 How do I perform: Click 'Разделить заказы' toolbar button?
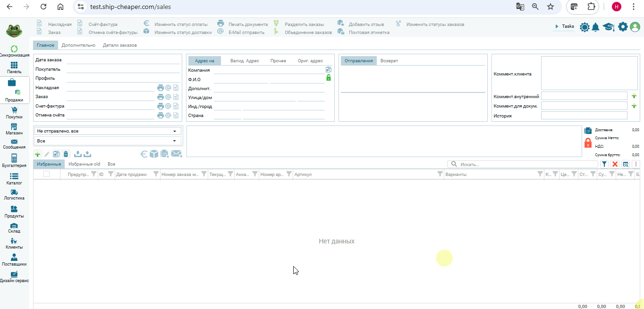click(x=304, y=24)
